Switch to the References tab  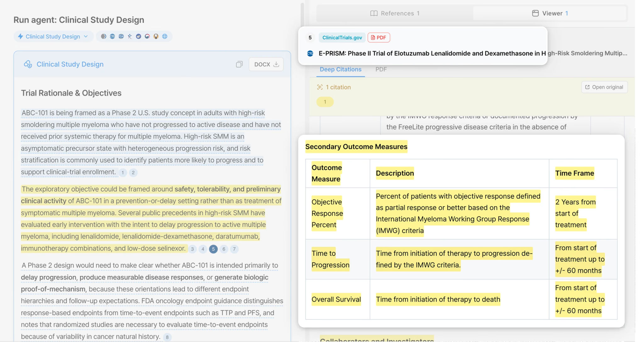[x=395, y=13]
